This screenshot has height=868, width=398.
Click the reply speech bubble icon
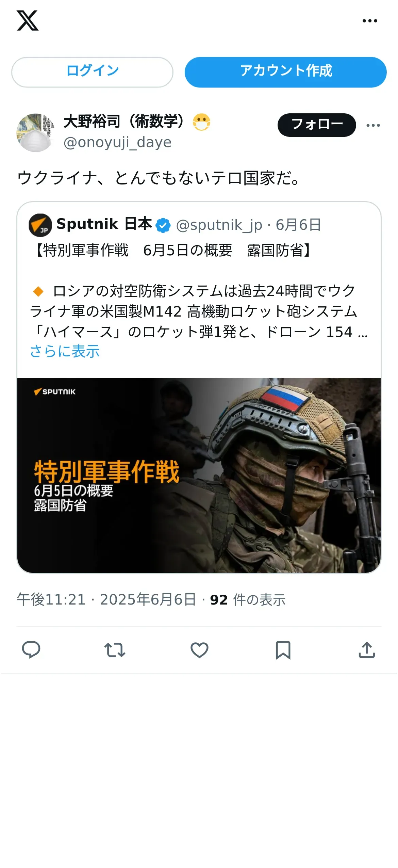(x=31, y=649)
